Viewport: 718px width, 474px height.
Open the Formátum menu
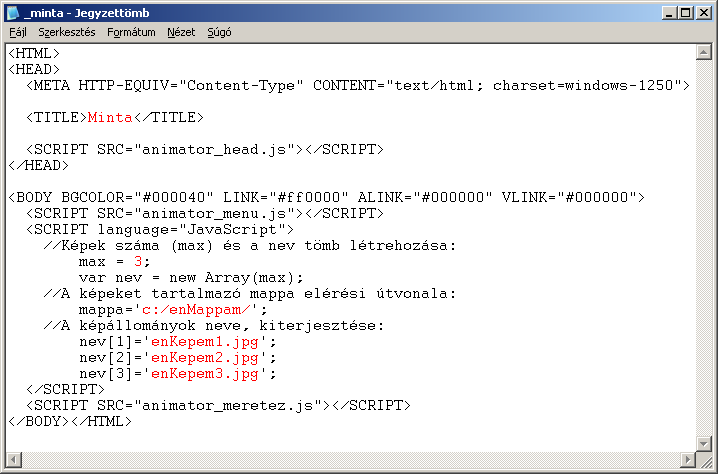click(131, 32)
